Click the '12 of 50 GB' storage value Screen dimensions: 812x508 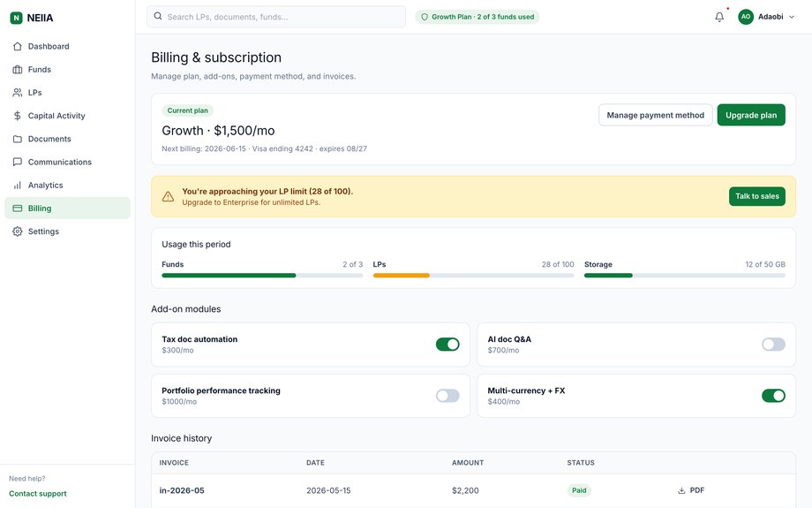[x=765, y=264]
